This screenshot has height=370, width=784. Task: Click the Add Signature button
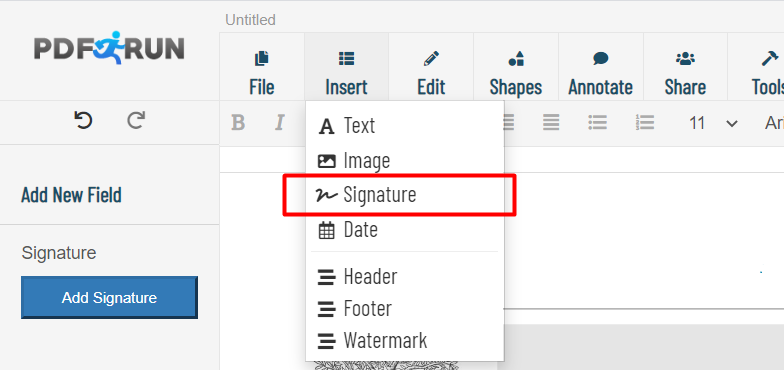coord(109,298)
